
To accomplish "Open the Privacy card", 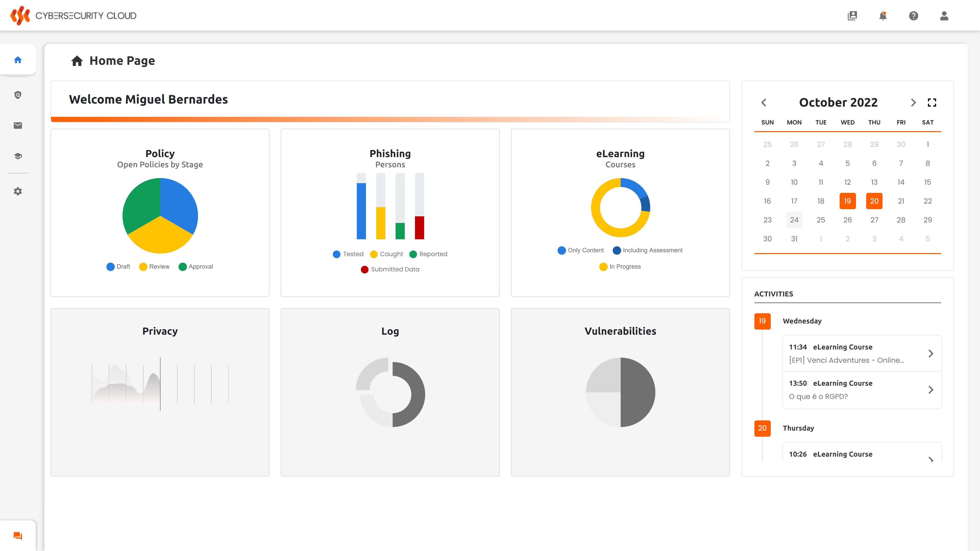I will [160, 392].
